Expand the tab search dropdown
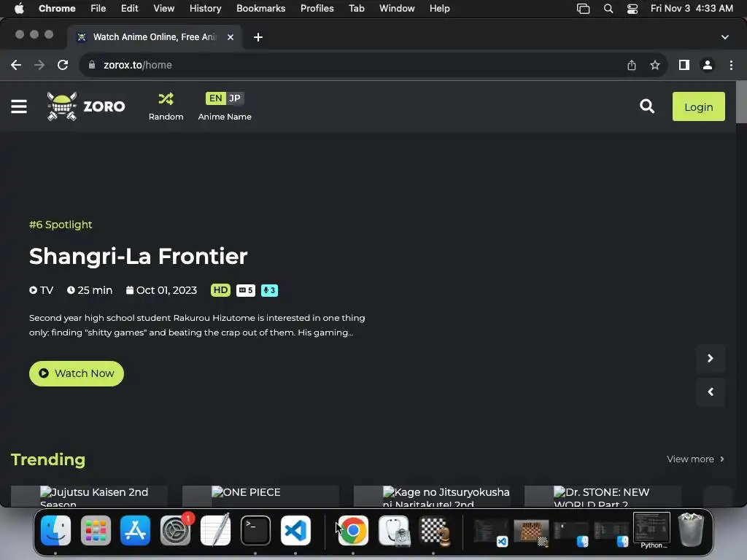747x560 pixels. coord(724,37)
